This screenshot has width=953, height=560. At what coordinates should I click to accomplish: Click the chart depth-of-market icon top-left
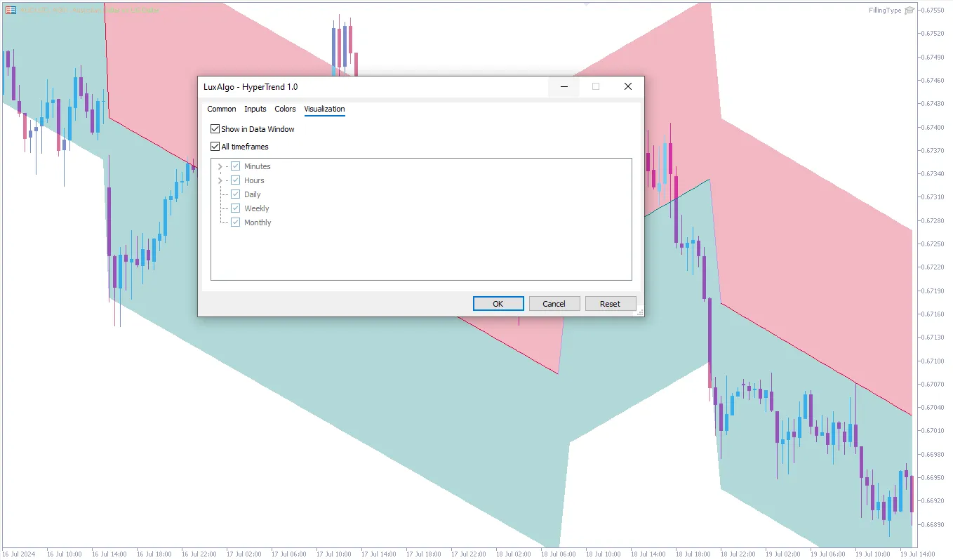click(x=11, y=10)
